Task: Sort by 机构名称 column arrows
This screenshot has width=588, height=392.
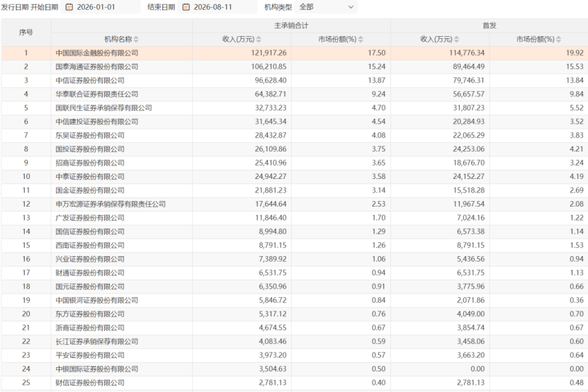Action: (136, 40)
